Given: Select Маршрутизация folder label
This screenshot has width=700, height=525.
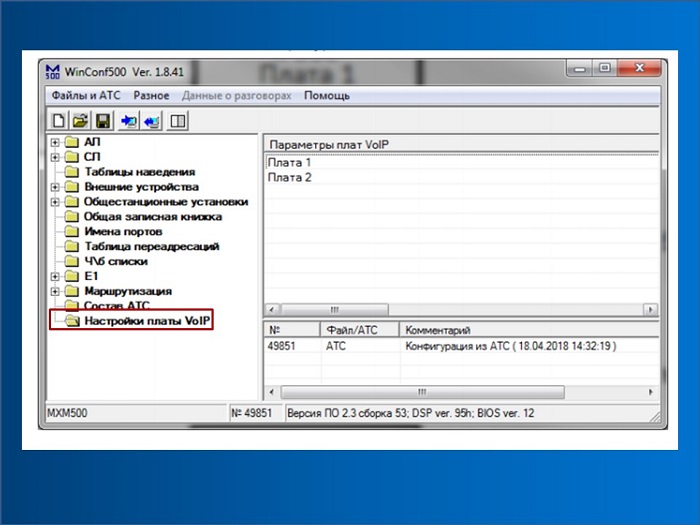Looking at the screenshot, I should click(128, 291).
